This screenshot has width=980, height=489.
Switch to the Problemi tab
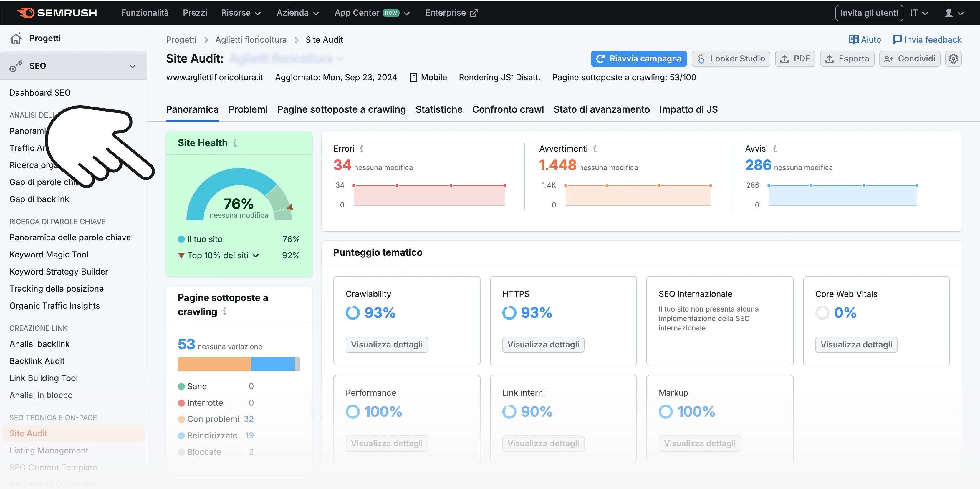tap(248, 109)
